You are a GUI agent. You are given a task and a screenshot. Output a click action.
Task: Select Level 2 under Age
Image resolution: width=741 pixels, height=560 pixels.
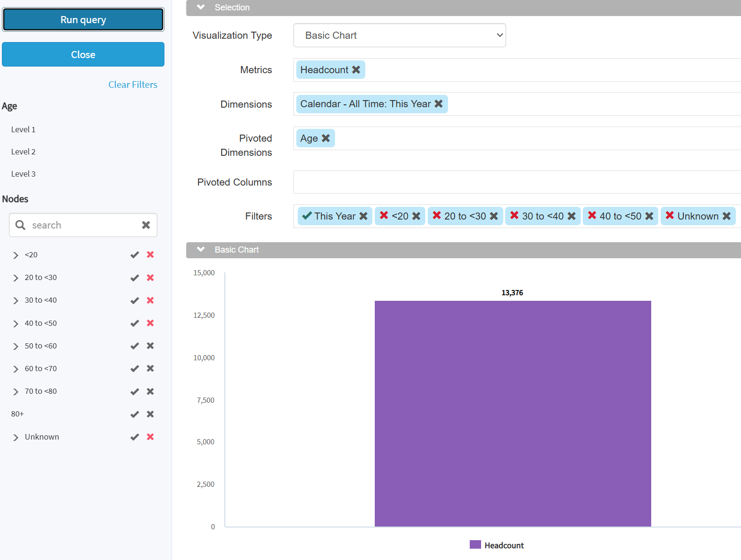pos(24,152)
